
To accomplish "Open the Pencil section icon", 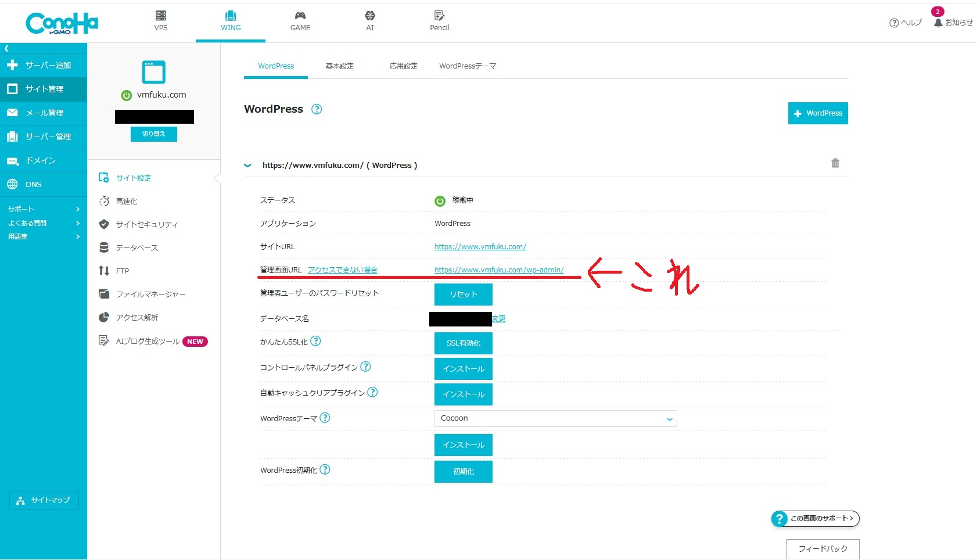I will pos(440,16).
